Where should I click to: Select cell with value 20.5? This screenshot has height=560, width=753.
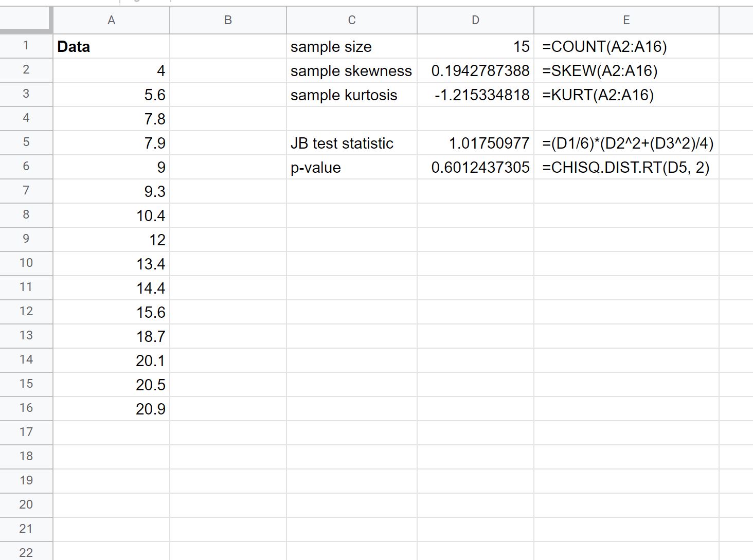111,385
